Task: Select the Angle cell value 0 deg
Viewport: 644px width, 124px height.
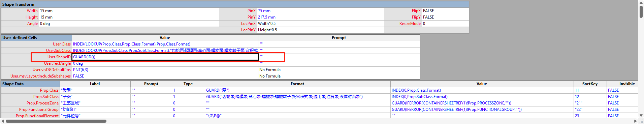Action: (x=129, y=24)
